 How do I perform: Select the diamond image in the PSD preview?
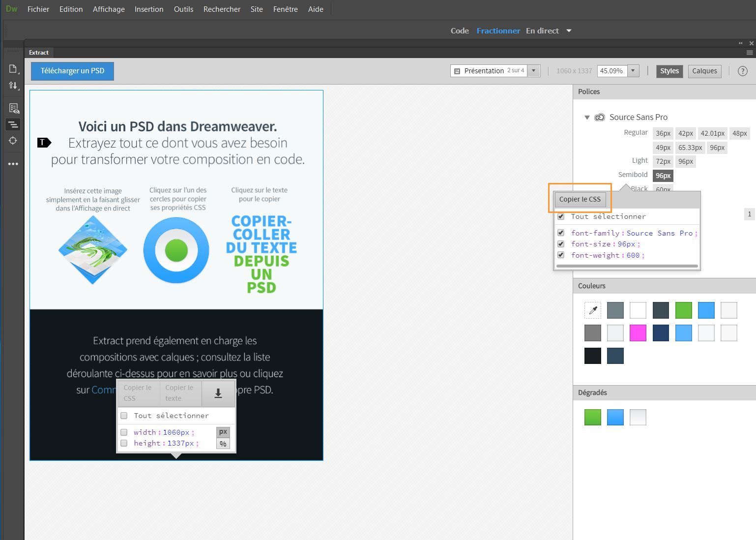(x=92, y=250)
